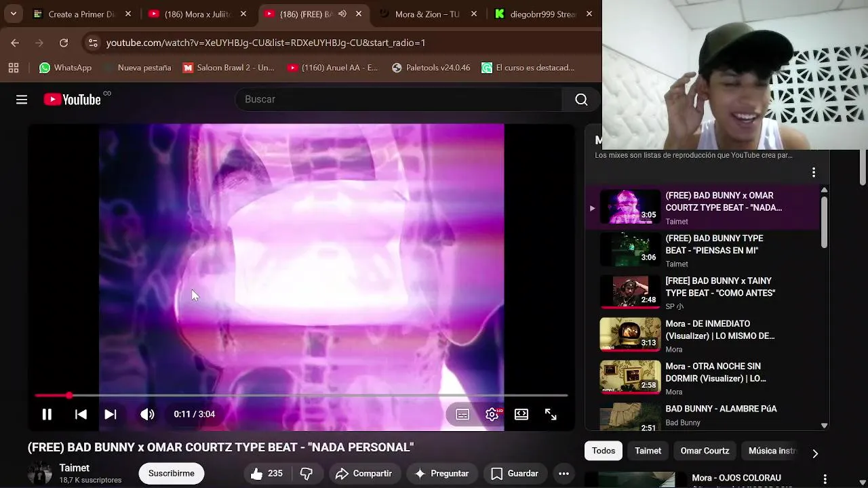The height and width of the screenshot is (488, 868).
Task: Like the video (235)
Action: [x=267, y=473]
